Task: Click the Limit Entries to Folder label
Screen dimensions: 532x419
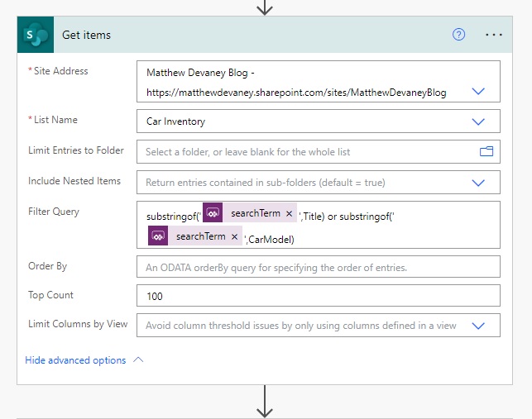Action: [76, 150]
